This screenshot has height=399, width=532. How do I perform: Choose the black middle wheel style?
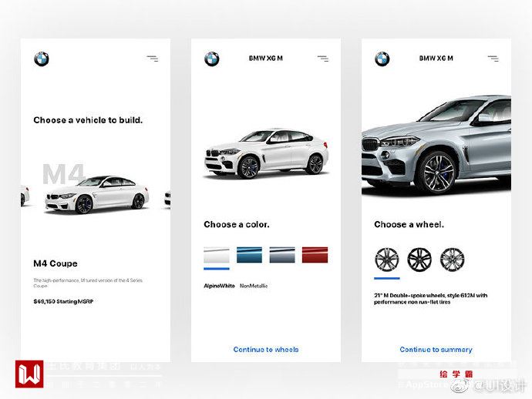coord(419,260)
